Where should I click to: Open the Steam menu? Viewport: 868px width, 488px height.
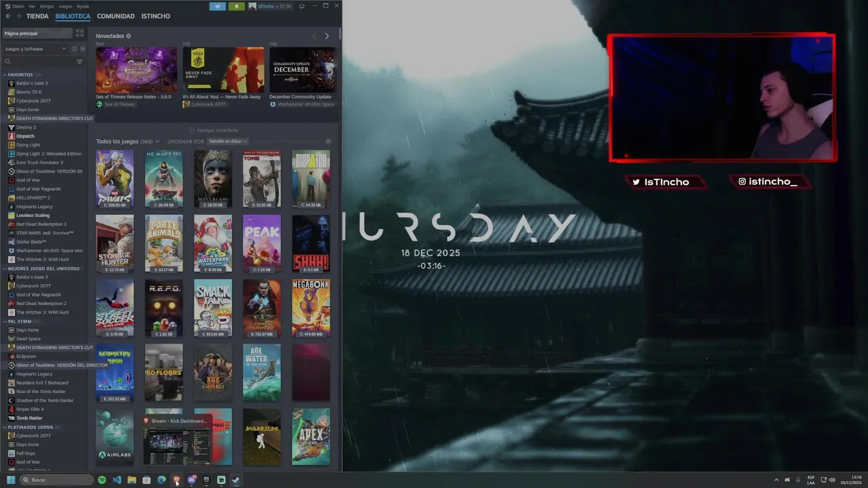(x=18, y=6)
